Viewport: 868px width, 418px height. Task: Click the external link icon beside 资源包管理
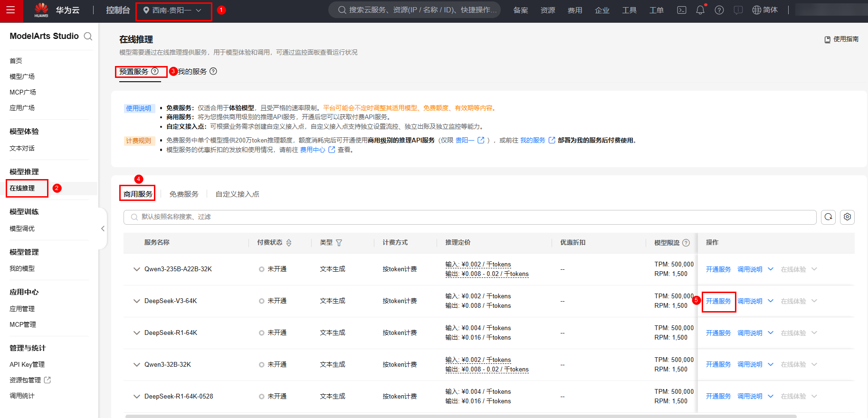48,380
